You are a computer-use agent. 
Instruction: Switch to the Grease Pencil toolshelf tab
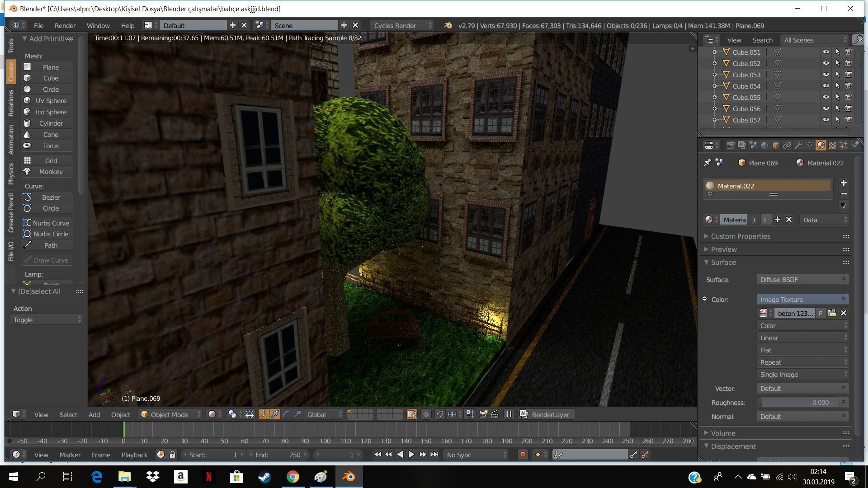click(x=11, y=212)
